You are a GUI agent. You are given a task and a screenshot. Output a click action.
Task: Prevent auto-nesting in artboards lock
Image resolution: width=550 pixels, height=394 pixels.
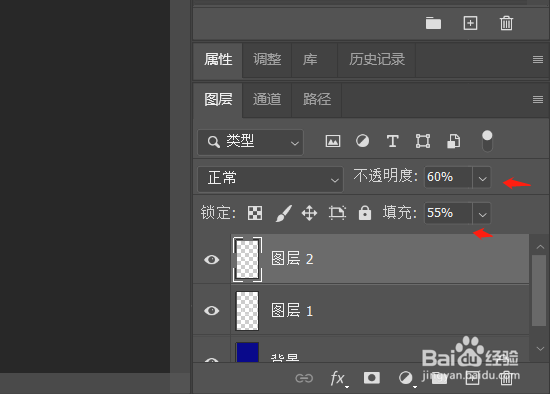click(x=337, y=213)
